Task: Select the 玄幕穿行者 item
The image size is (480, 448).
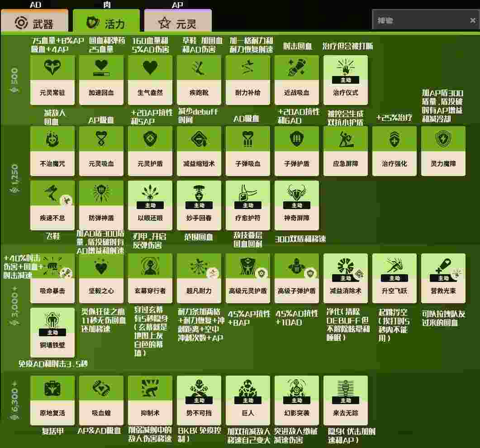Action: click(150, 278)
